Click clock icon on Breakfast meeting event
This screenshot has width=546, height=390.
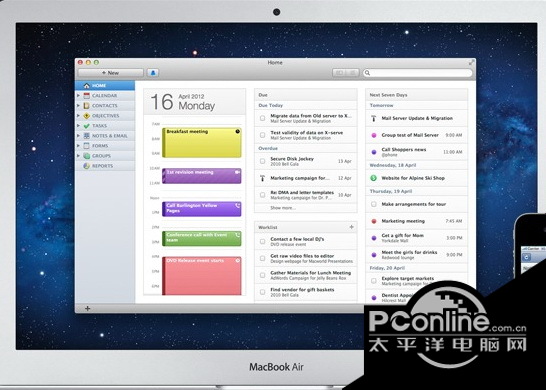click(x=237, y=131)
